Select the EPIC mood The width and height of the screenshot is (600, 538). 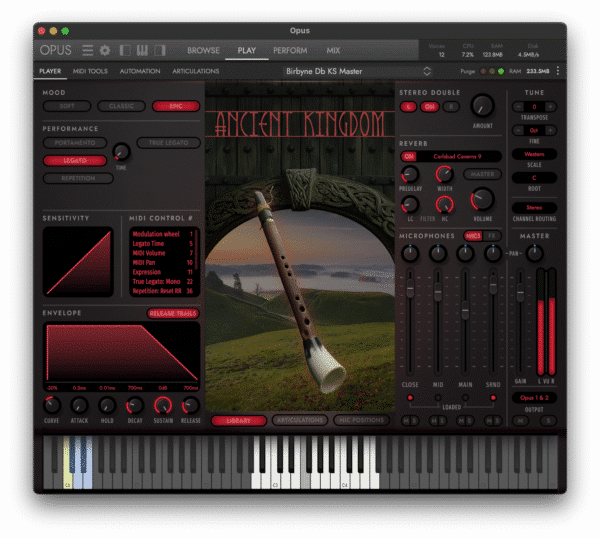coord(176,106)
